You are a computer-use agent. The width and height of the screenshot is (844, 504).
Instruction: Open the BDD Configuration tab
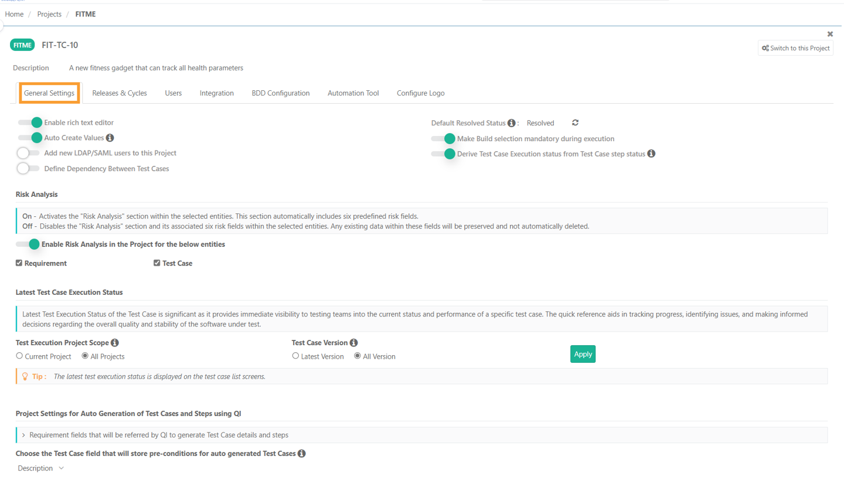[280, 93]
